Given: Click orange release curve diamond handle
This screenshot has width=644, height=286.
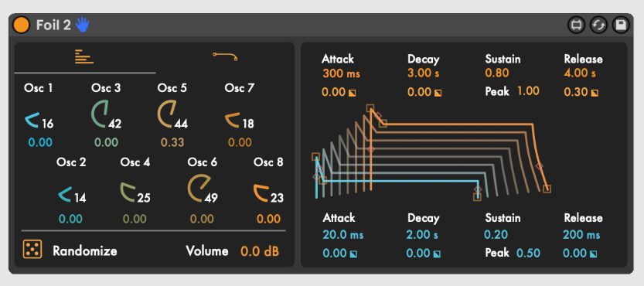Looking at the screenshot, I should coord(540,166).
